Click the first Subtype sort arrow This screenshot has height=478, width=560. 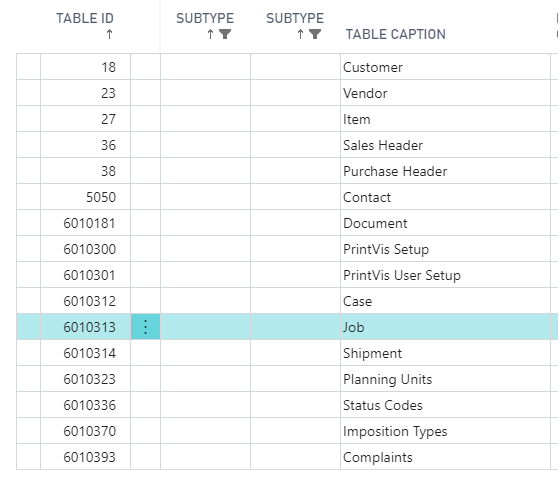(x=210, y=34)
